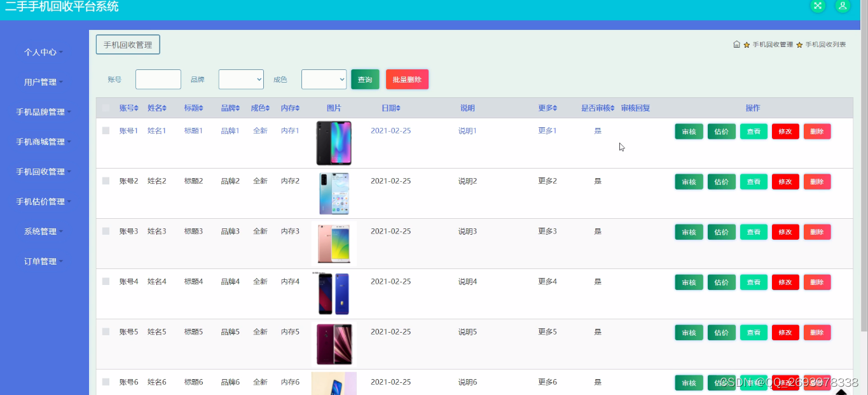This screenshot has width=868, height=395.
Task: Expand 手机商城管理 sidebar menu
Action: tap(43, 142)
